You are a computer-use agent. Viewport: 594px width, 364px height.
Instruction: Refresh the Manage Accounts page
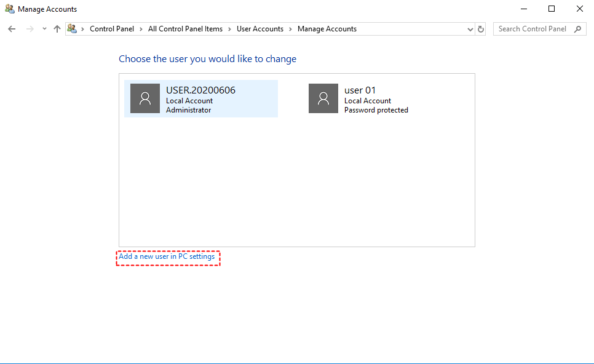click(x=481, y=29)
